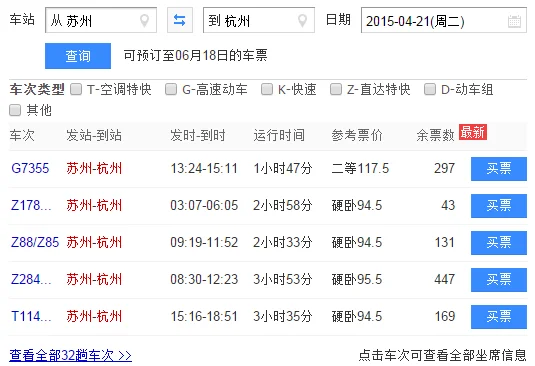Viewport: 535px width, 366px height.
Task: Click 苏州-杭州 route in G7355 row
Action: pyautogui.click(x=94, y=169)
